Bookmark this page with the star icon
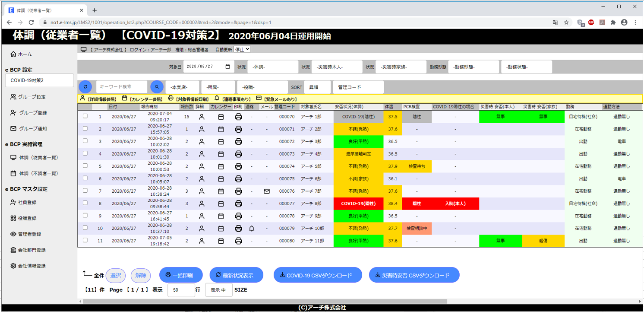 [566, 22]
